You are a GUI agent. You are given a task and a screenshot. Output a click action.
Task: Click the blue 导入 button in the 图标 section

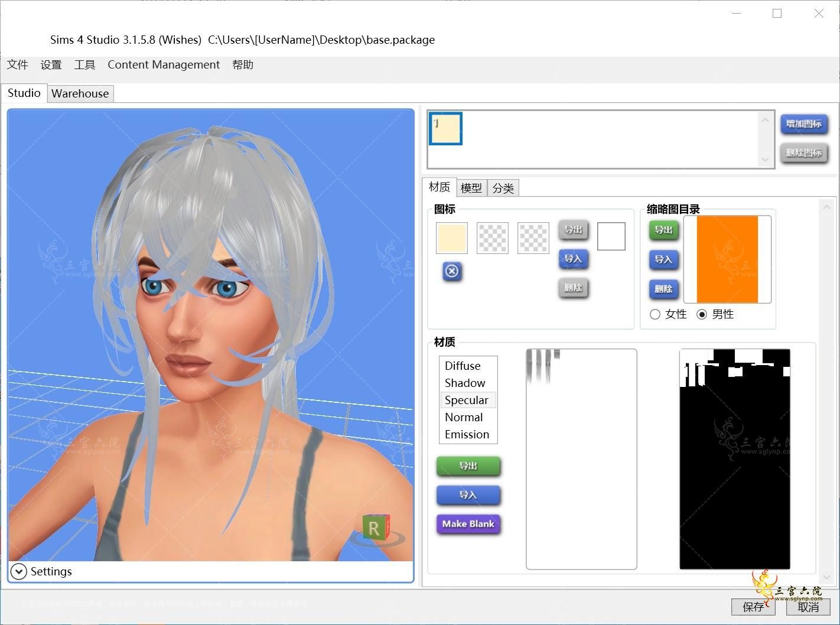[x=574, y=259]
